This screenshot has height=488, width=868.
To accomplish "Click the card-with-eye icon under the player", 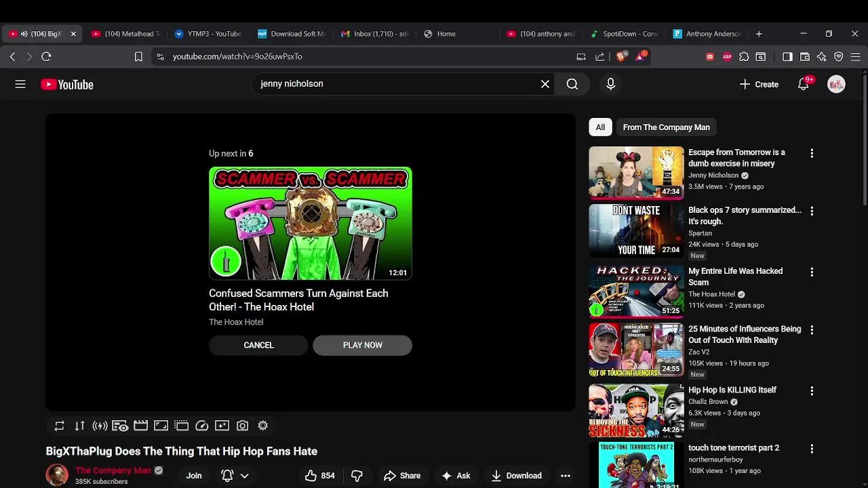I will [x=120, y=426].
